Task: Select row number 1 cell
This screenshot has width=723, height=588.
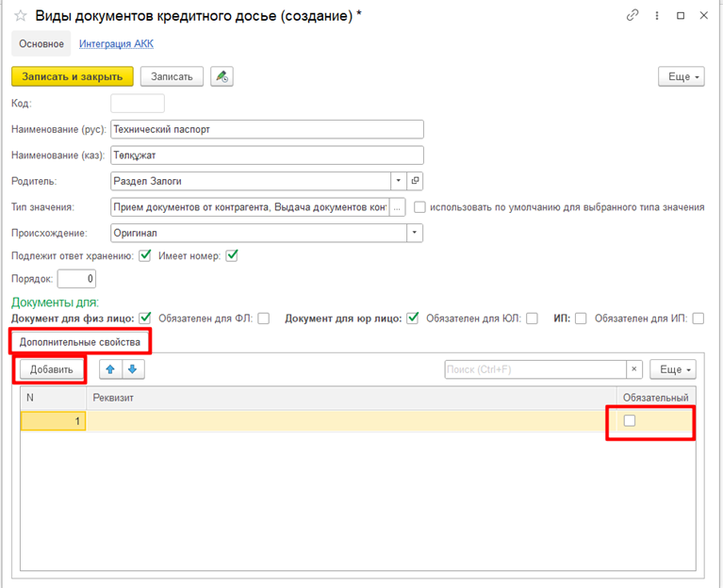Action: click(x=54, y=420)
